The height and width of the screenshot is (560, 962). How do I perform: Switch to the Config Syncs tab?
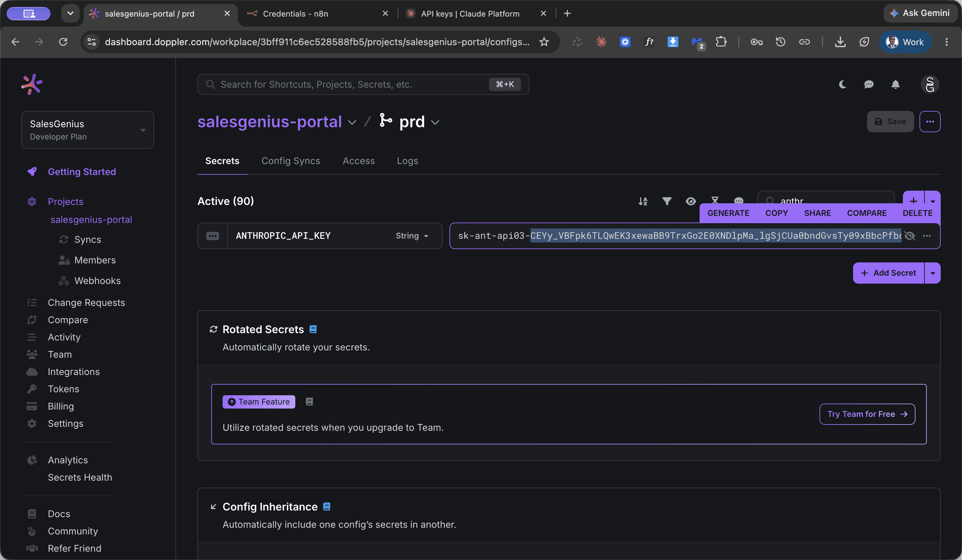pyautogui.click(x=291, y=161)
